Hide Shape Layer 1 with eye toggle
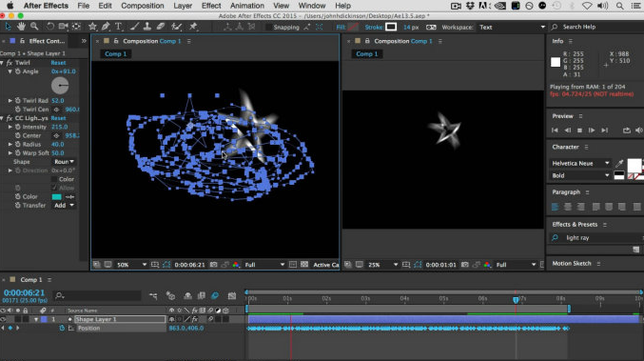Screen dimensions: 644x361 3,319
